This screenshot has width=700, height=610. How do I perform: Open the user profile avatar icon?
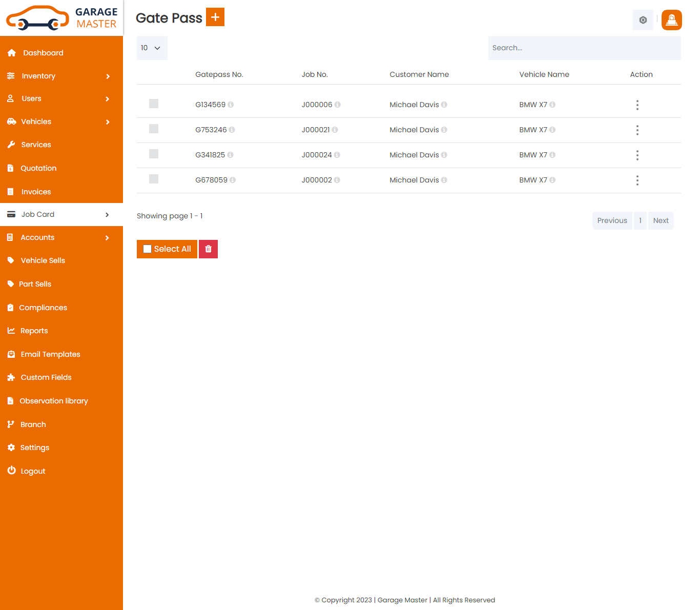click(671, 20)
